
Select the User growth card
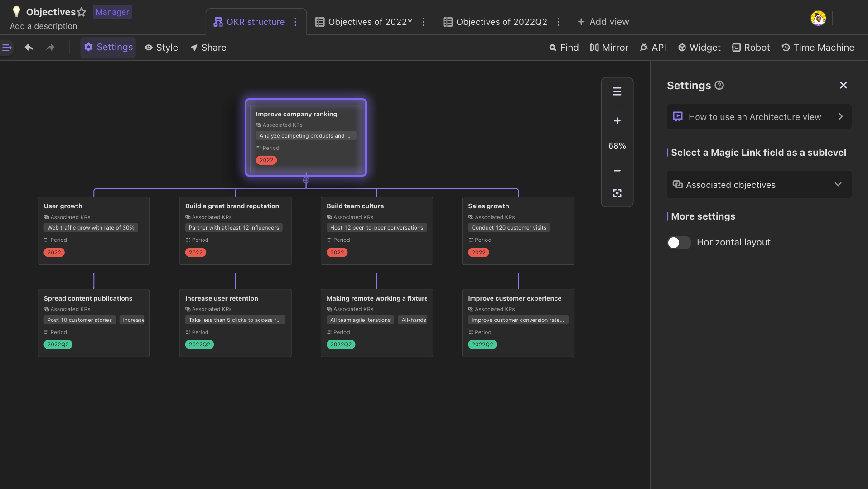tap(94, 231)
